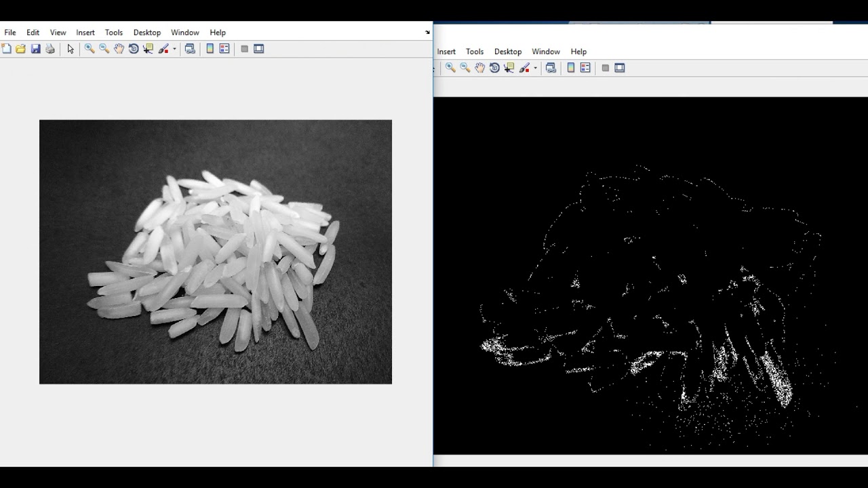Image resolution: width=868 pixels, height=488 pixels.
Task: Select Rotate 3D tool in left window
Action: 134,49
